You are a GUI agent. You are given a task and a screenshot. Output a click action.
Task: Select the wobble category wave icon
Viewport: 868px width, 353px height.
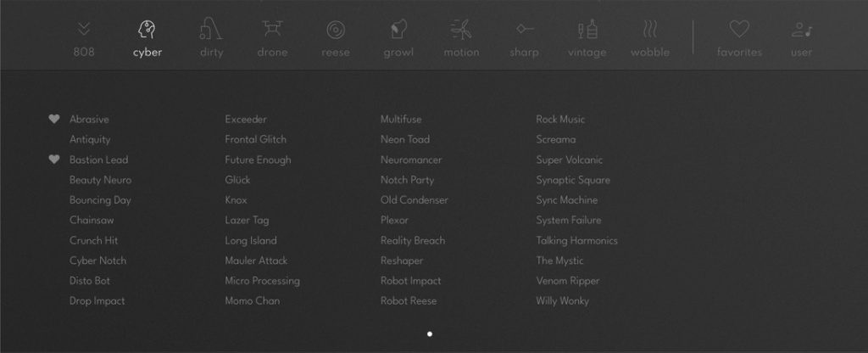(x=650, y=30)
